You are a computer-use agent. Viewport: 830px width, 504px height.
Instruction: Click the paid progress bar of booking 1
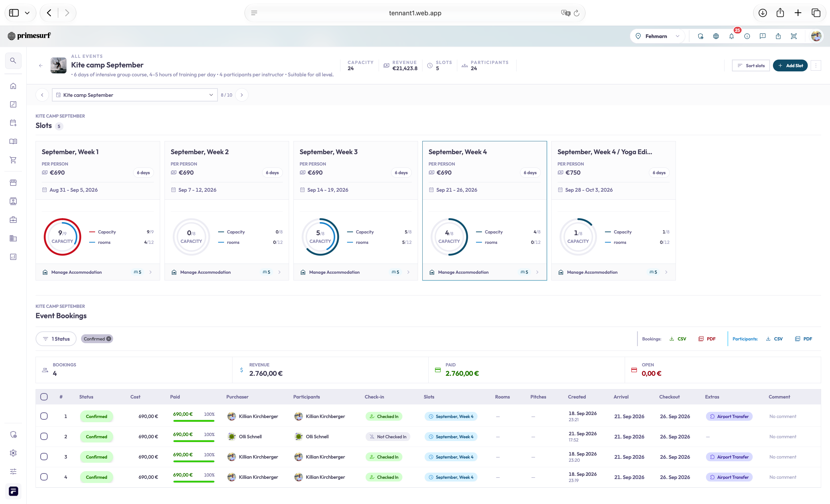pos(194,421)
